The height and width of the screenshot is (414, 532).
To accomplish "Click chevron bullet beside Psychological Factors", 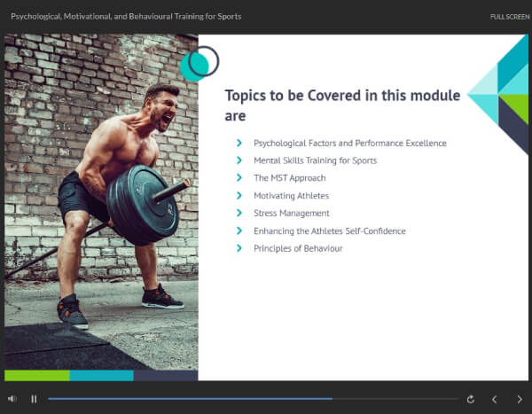I will [239, 143].
